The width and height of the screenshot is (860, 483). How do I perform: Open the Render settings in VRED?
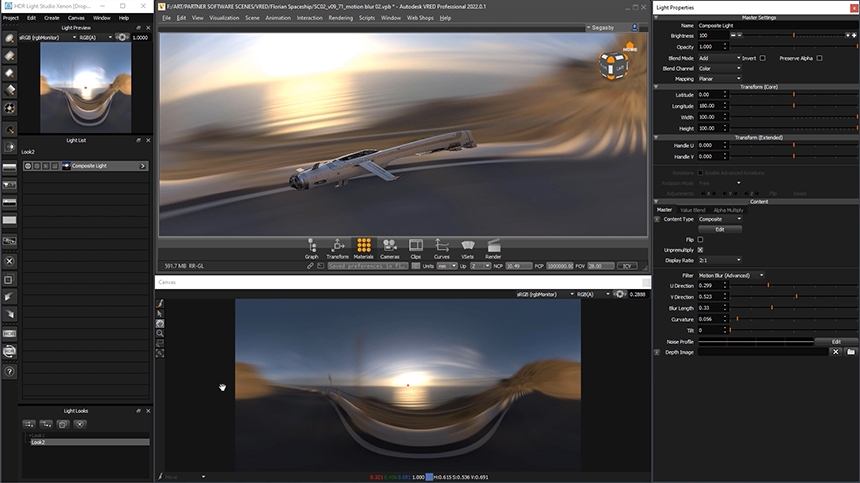[493, 248]
